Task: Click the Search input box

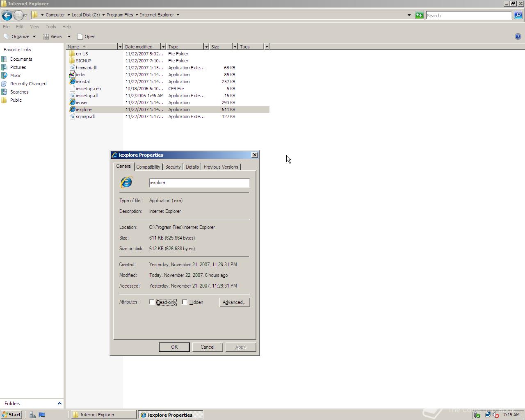Action: (469, 15)
